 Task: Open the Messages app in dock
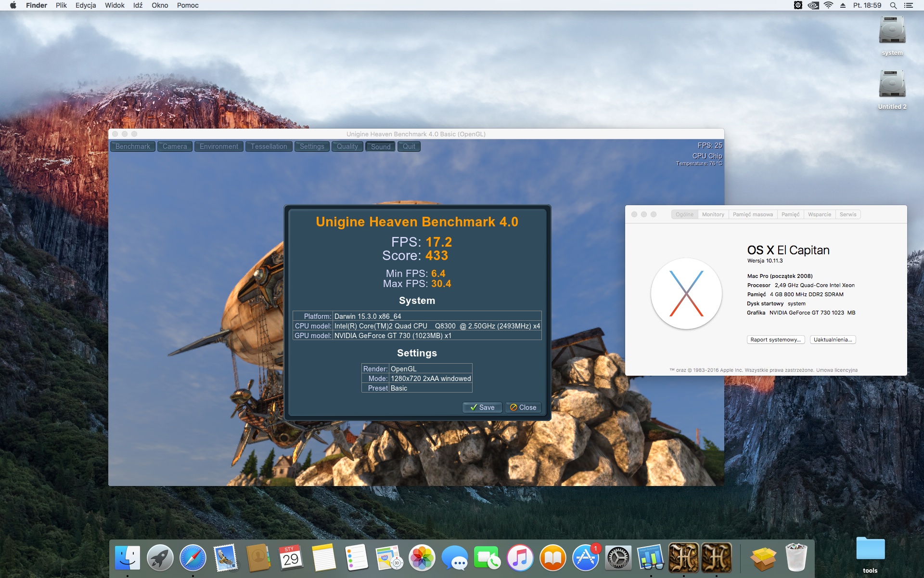tap(455, 558)
